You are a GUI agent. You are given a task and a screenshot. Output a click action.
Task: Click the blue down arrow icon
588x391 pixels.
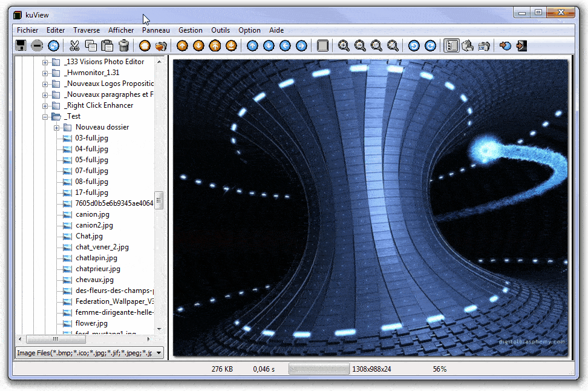point(269,46)
